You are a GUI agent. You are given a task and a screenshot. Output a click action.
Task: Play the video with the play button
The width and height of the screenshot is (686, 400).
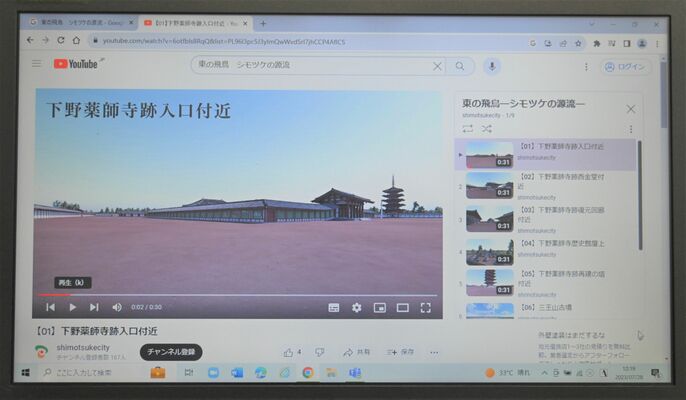73,307
